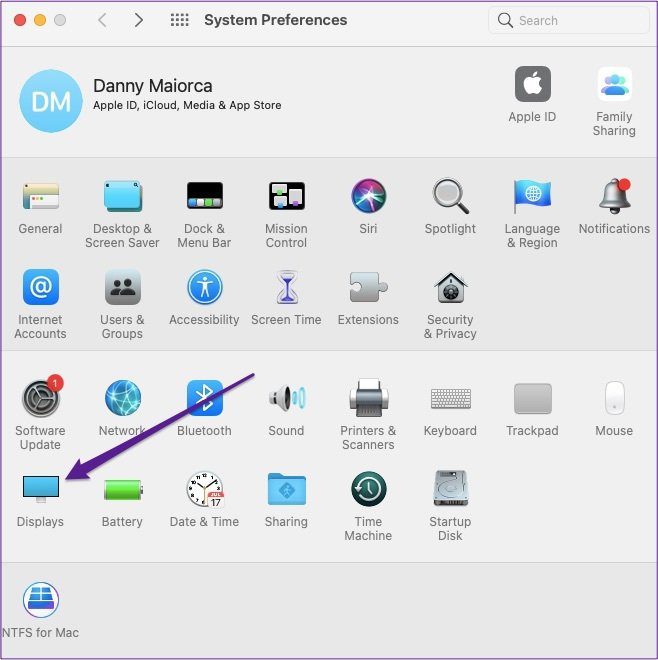Viewport: 658px width, 660px height.
Task: Click 'Apple ID, iCloud, Media & App Store' text
Action: coord(187,105)
